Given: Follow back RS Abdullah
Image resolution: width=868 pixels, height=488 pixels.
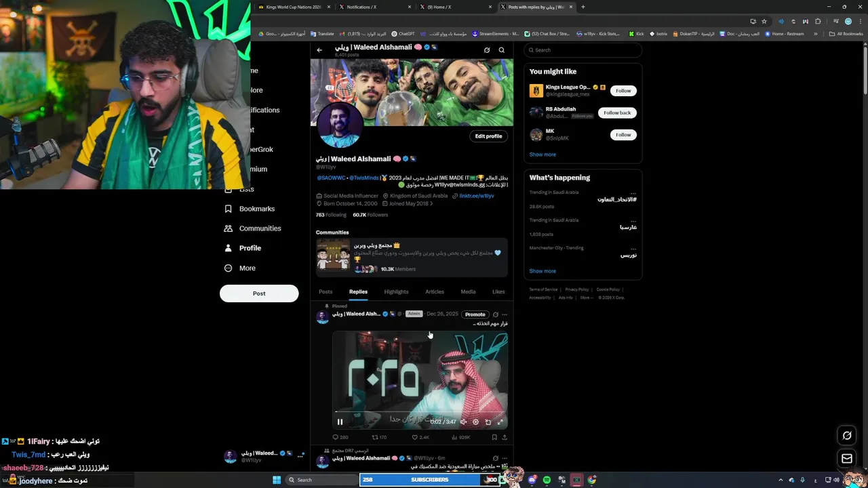Looking at the screenshot, I should (617, 113).
